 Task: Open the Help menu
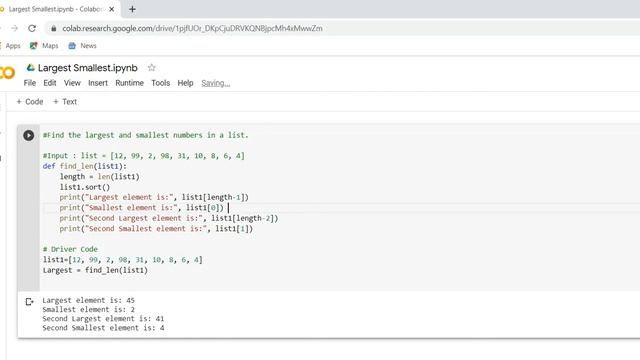[x=185, y=83]
